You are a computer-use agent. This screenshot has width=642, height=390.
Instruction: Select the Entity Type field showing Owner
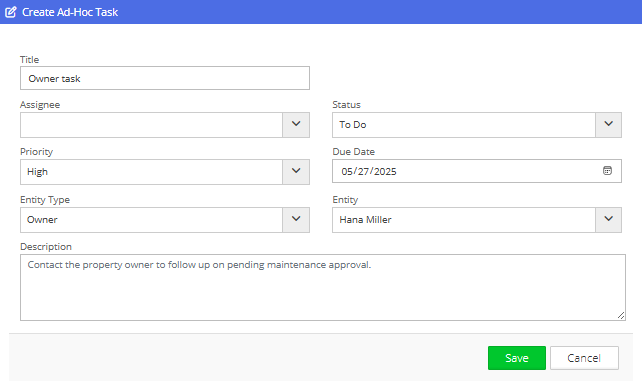pyautogui.click(x=151, y=220)
